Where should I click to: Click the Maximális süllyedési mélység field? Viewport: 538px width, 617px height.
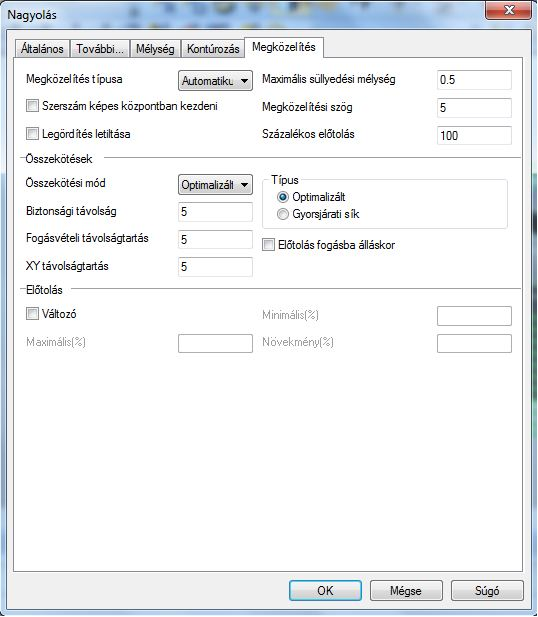click(474, 80)
